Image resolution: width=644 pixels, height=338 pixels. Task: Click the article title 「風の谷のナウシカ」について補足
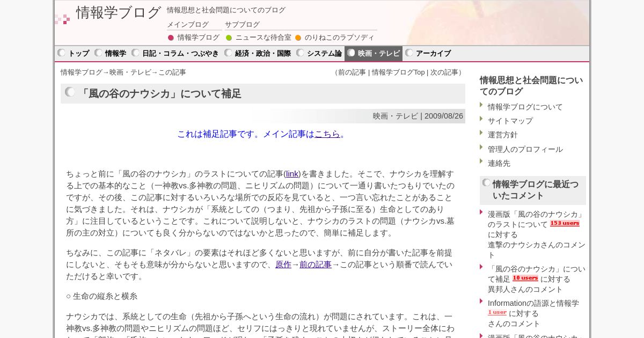[160, 94]
